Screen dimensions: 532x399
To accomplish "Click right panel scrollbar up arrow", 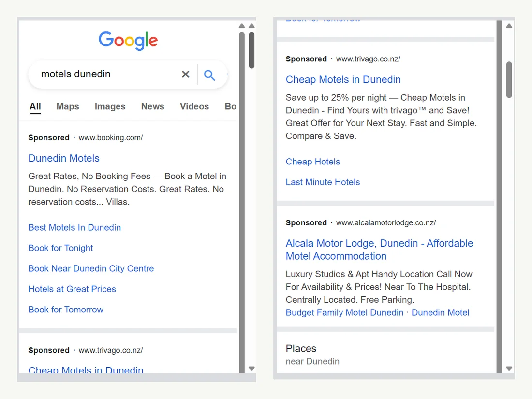I will [509, 26].
